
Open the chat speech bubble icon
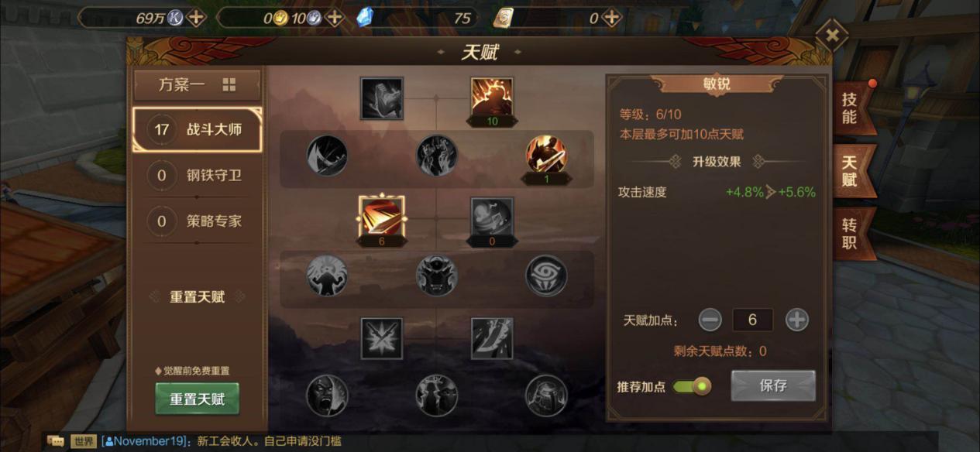55,441
